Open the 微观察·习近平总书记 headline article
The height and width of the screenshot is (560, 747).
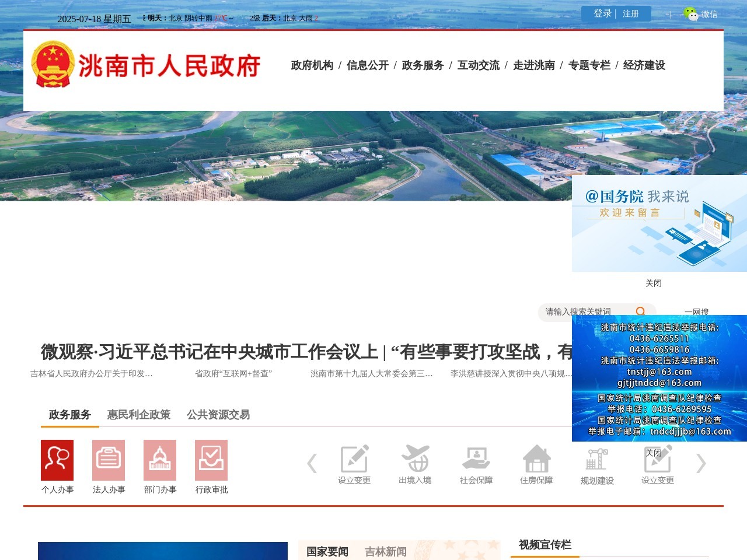click(306, 352)
